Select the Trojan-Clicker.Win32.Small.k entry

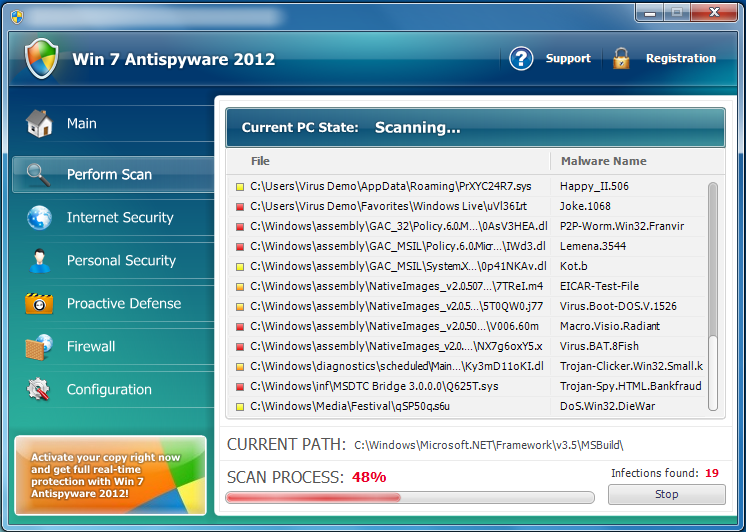click(631, 366)
